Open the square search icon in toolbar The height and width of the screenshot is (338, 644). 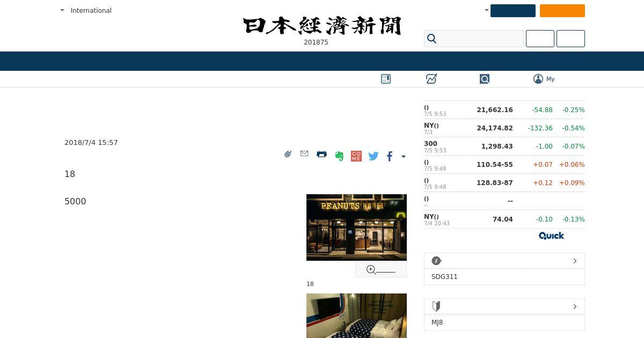485,79
